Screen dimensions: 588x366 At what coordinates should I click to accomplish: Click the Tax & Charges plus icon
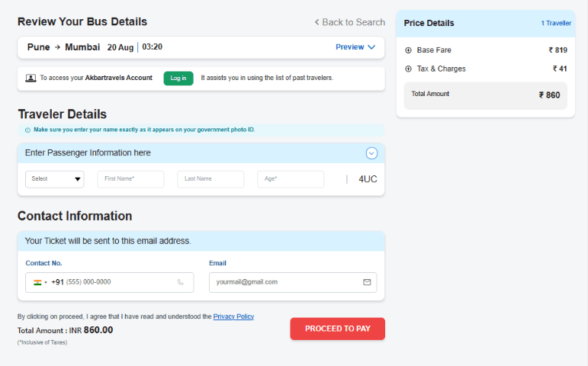click(x=408, y=69)
